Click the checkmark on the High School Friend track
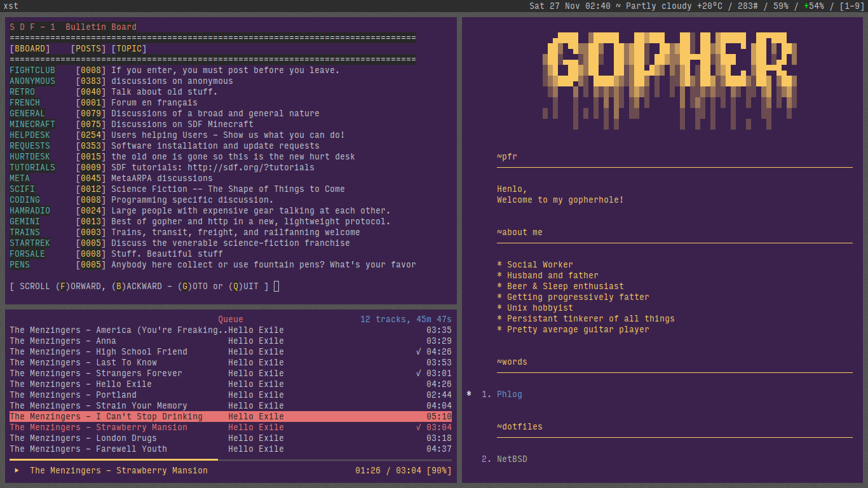The height and width of the screenshot is (488, 868). pyautogui.click(x=418, y=352)
